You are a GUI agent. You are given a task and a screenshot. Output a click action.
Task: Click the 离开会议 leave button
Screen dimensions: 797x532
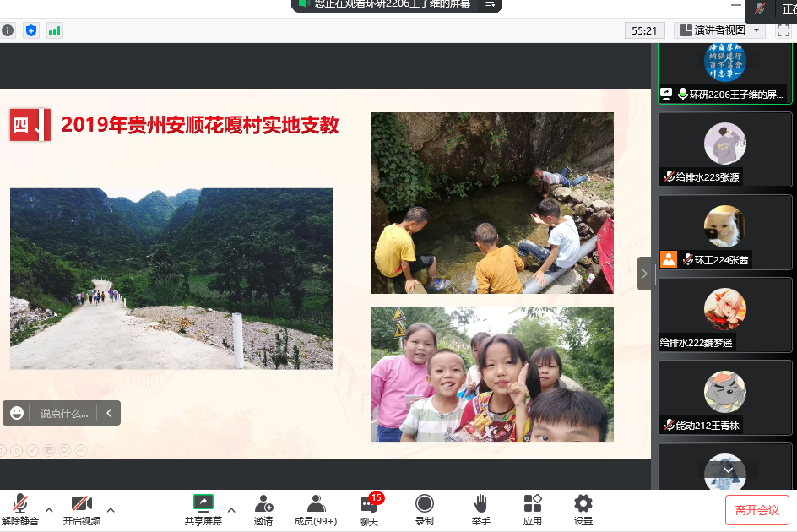click(x=756, y=510)
